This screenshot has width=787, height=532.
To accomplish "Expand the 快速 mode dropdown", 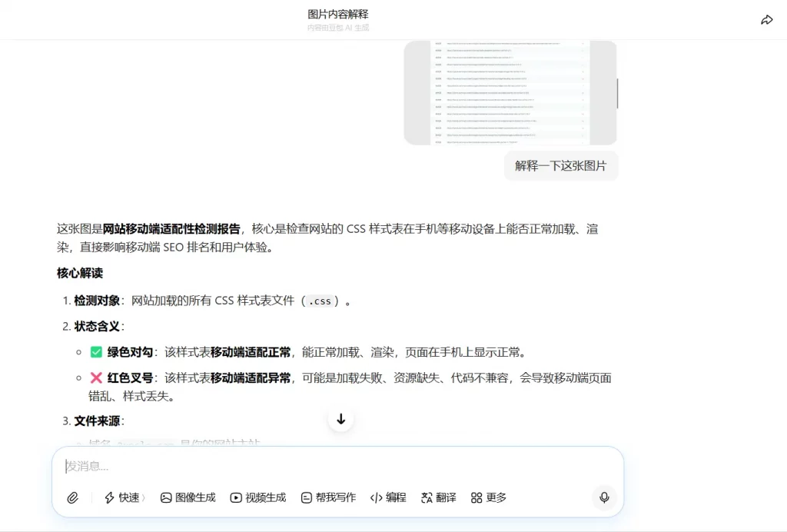I will [x=125, y=497].
